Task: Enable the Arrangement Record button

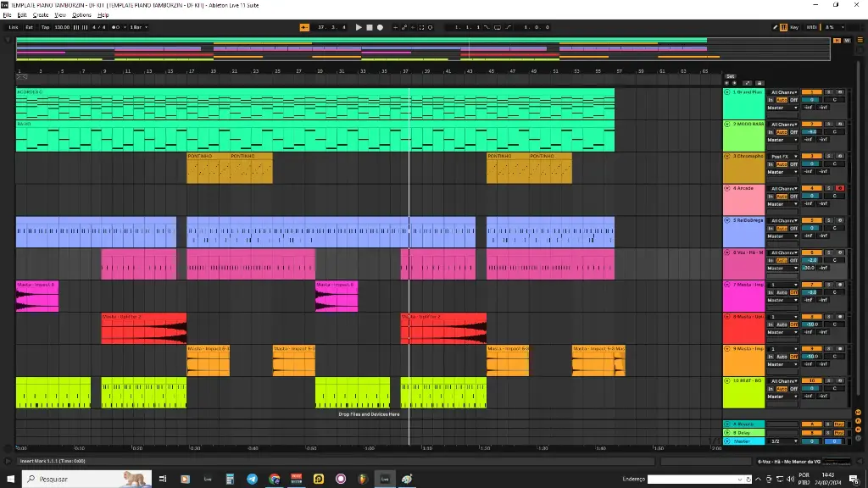Action: 380,27
